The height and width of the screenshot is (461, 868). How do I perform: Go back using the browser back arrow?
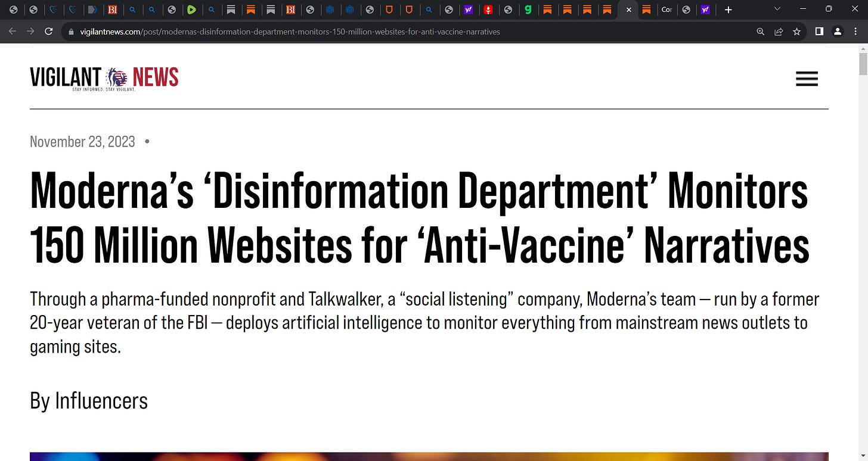click(13, 32)
